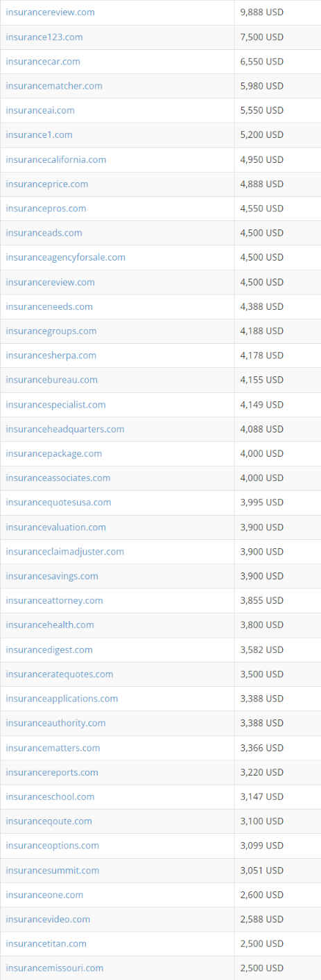The image size is (321, 980).
Task: Click the insurancesummit.com link
Action: click(x=53, y=870)
